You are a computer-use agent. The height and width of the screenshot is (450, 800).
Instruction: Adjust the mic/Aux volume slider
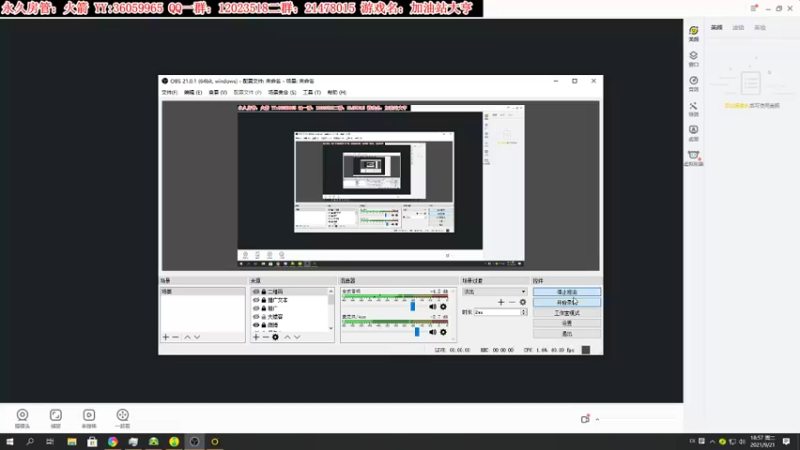(x=417, y=332)
